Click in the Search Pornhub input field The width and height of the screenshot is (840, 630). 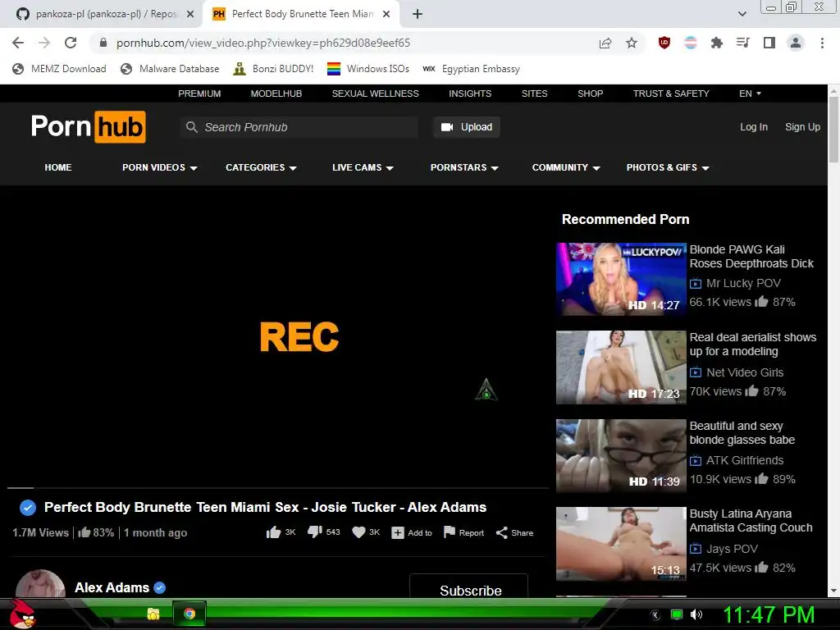click(x=299, y=127)
